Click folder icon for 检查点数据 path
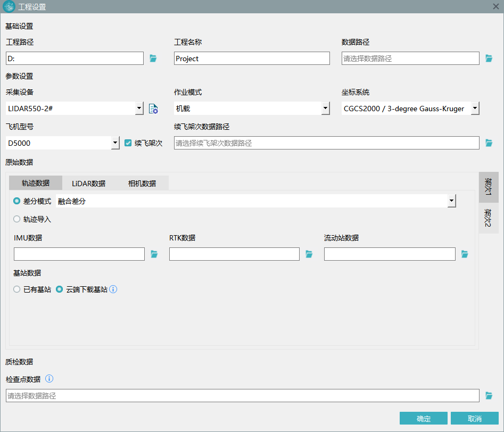 click(489, 396)
